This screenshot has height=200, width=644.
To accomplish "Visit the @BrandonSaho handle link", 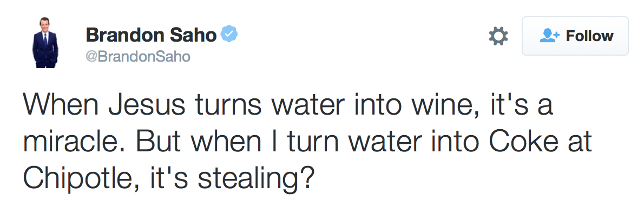I will pos(138,57).
